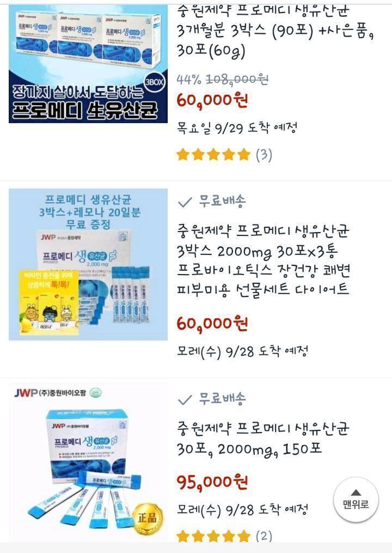Click the review count (3)

[264, 155]
